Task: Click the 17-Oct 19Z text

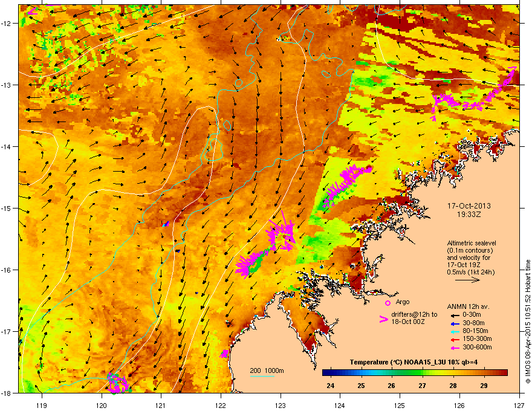Action: click(464, 265)
